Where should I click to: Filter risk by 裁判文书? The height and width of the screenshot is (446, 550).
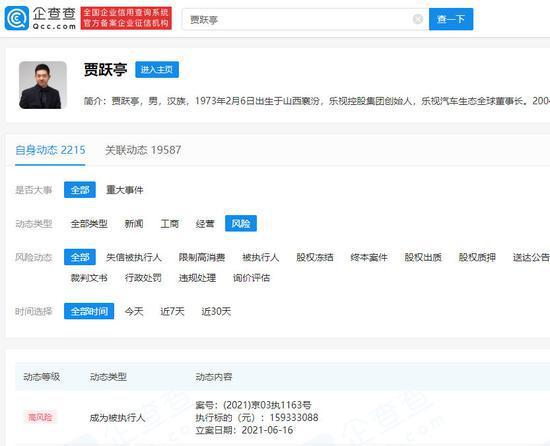pos(89,278)
